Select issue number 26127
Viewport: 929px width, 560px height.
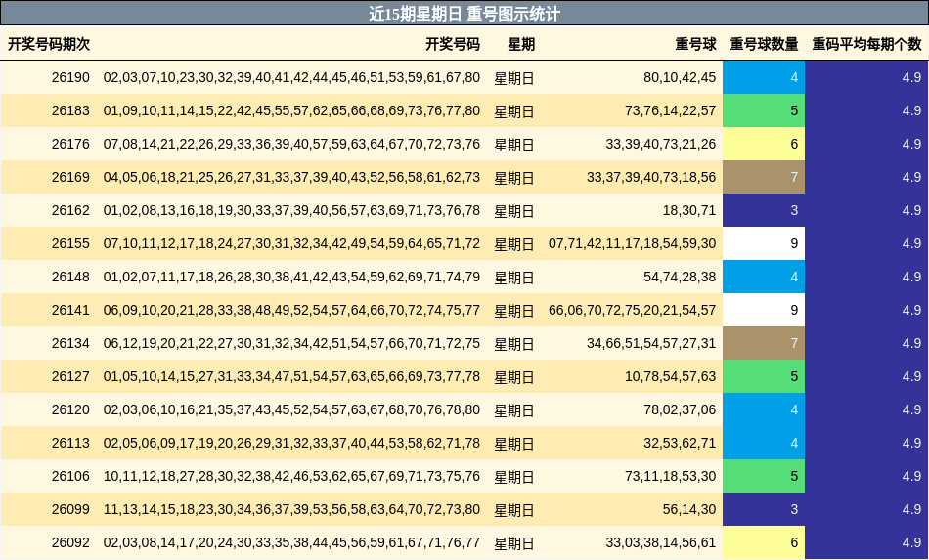tap(70, 376)
